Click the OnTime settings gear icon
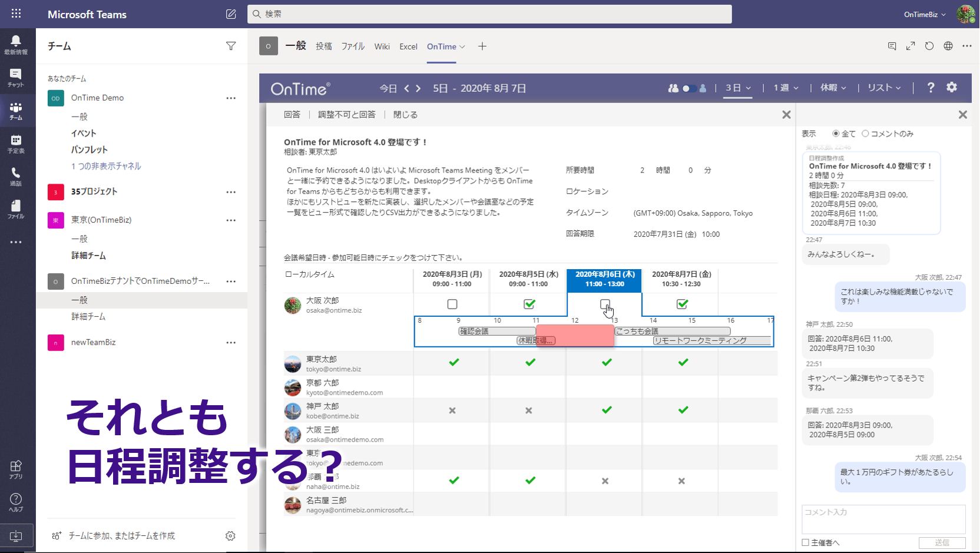The height and width of the screenshot is (553, 980). coord(952,87)
